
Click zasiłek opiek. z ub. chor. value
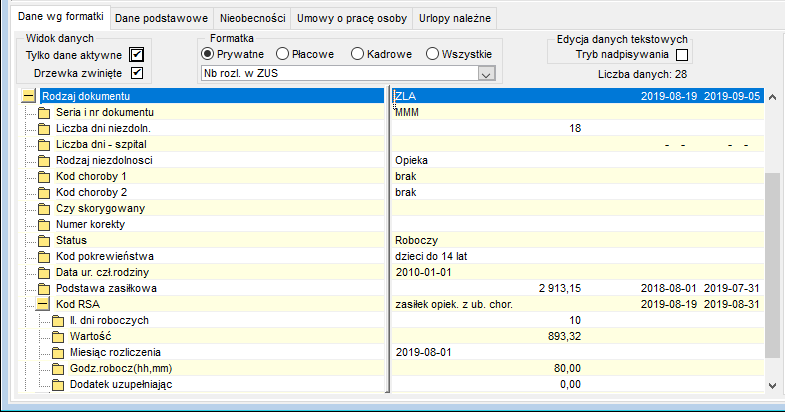tap(454, 304)
